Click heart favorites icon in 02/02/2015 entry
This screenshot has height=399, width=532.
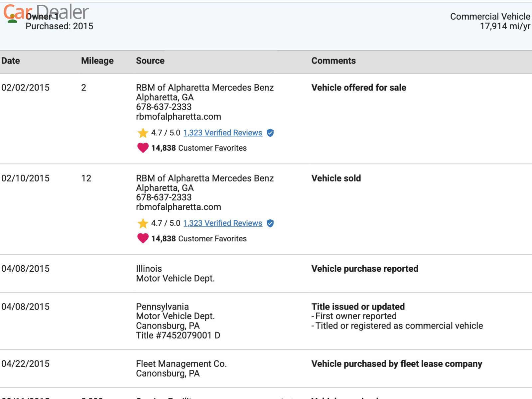point(143,148)
